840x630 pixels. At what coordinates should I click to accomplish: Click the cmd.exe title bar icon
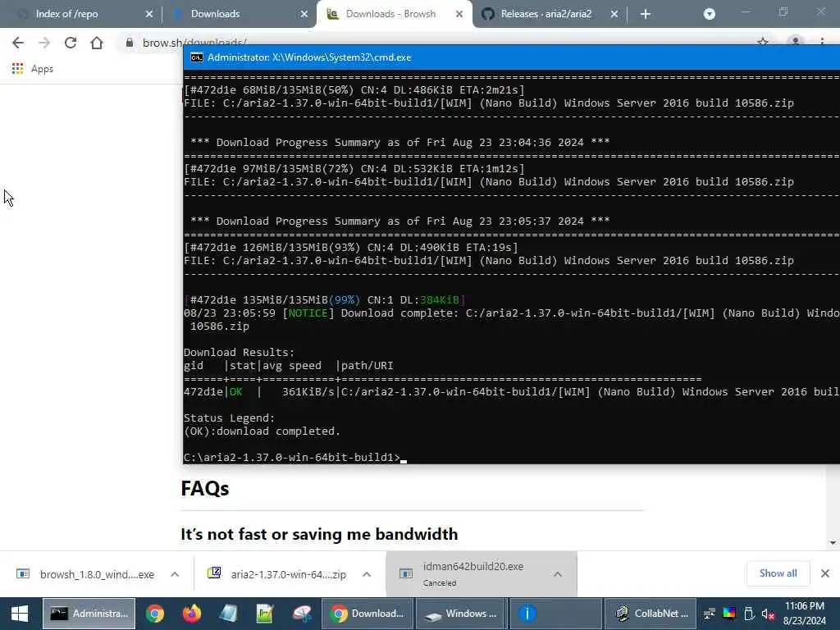pos(197,57)
